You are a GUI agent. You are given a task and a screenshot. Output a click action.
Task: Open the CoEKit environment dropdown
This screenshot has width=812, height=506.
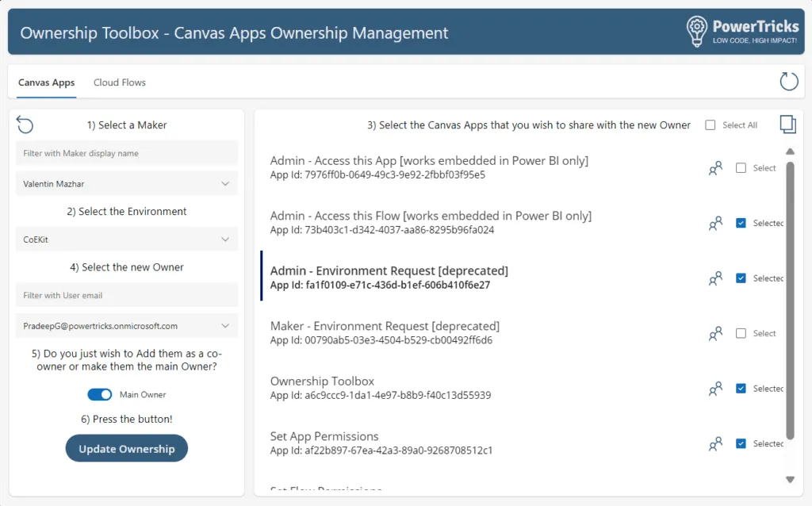click(127, 240)
